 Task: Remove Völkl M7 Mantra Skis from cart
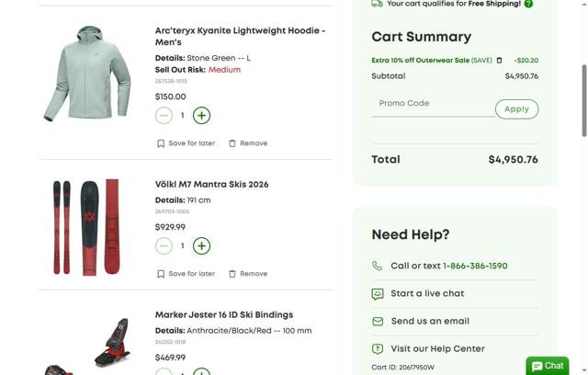pyautogui.click(x=248, y=274)
